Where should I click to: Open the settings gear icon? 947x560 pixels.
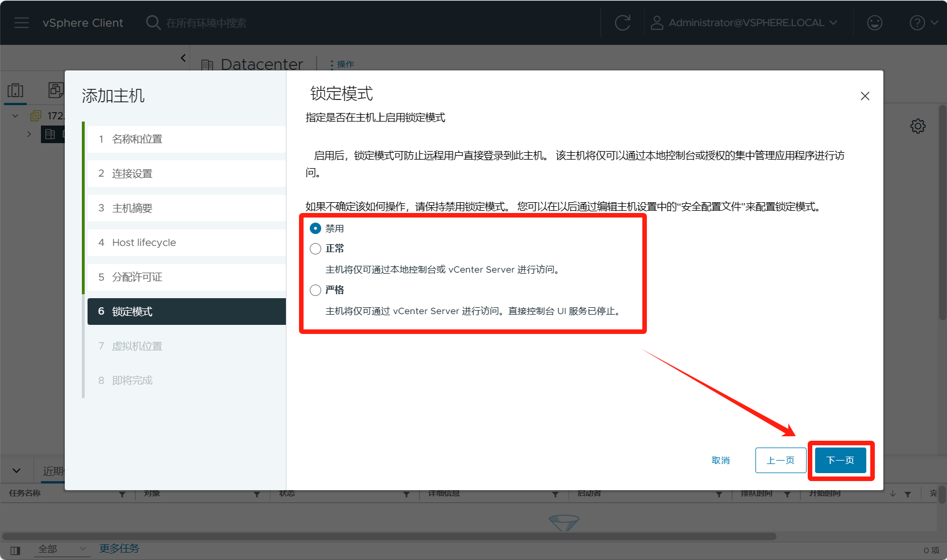click(x=917, y=126)
